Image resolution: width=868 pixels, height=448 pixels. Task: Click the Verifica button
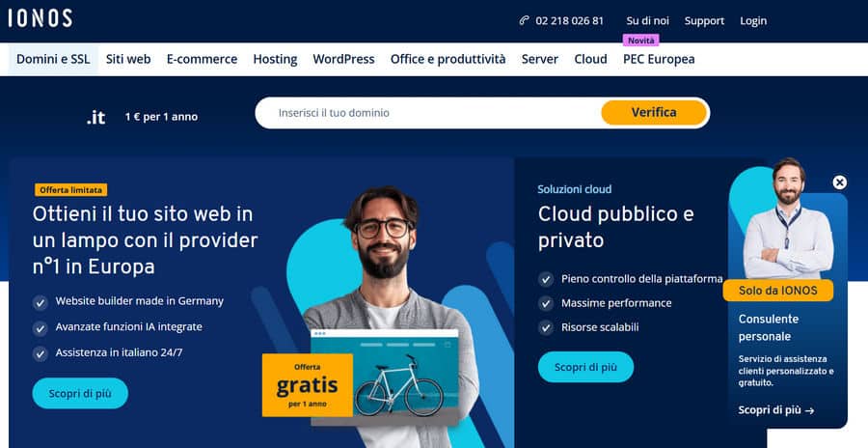point(654,113)
